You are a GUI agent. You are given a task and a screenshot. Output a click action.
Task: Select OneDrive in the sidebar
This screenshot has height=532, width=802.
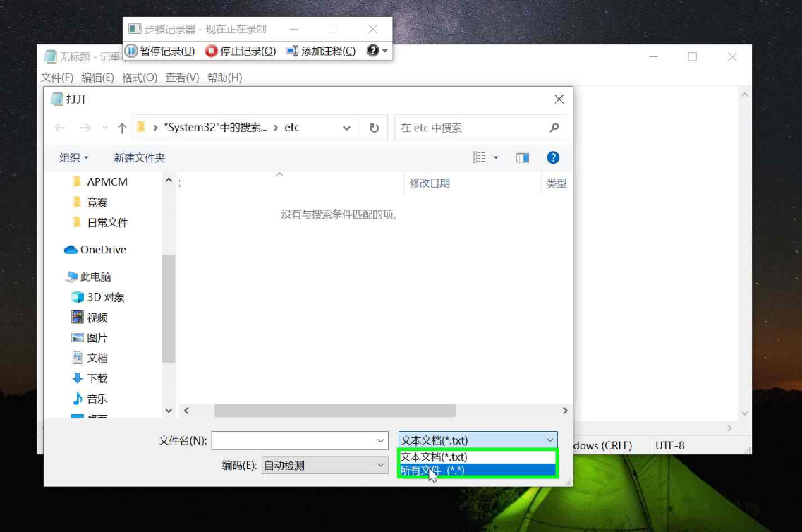[102, 250]
